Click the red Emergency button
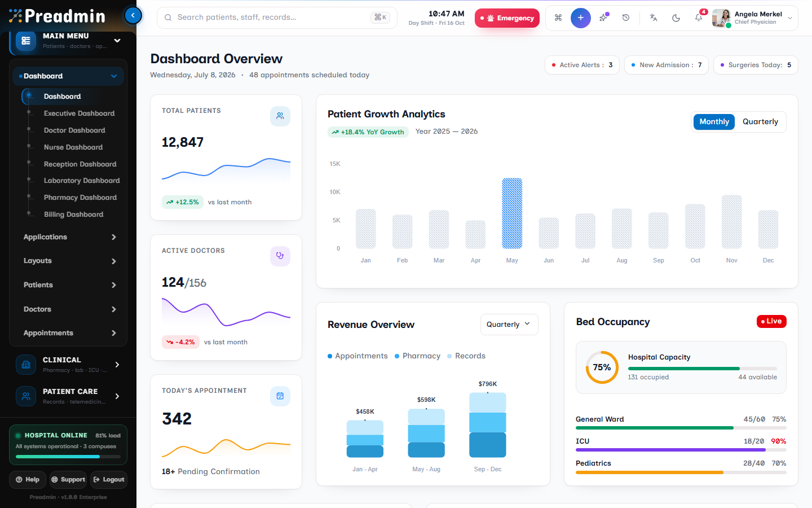The image size is (812, 508). tap(507, 18)
